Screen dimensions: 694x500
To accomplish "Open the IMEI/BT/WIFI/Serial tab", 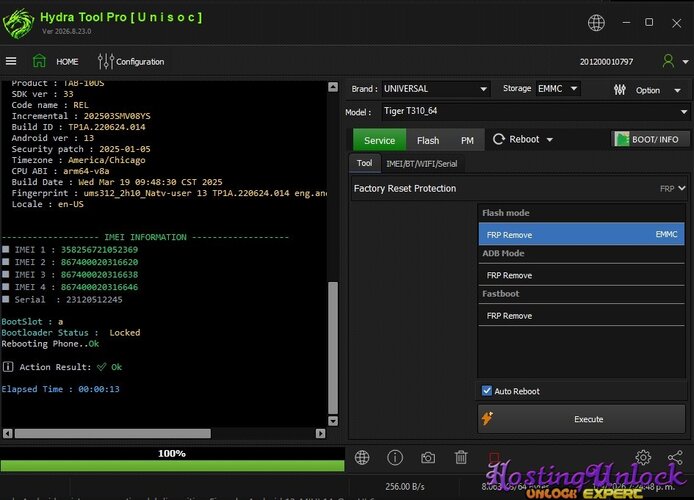I will [x=421, y=164].
